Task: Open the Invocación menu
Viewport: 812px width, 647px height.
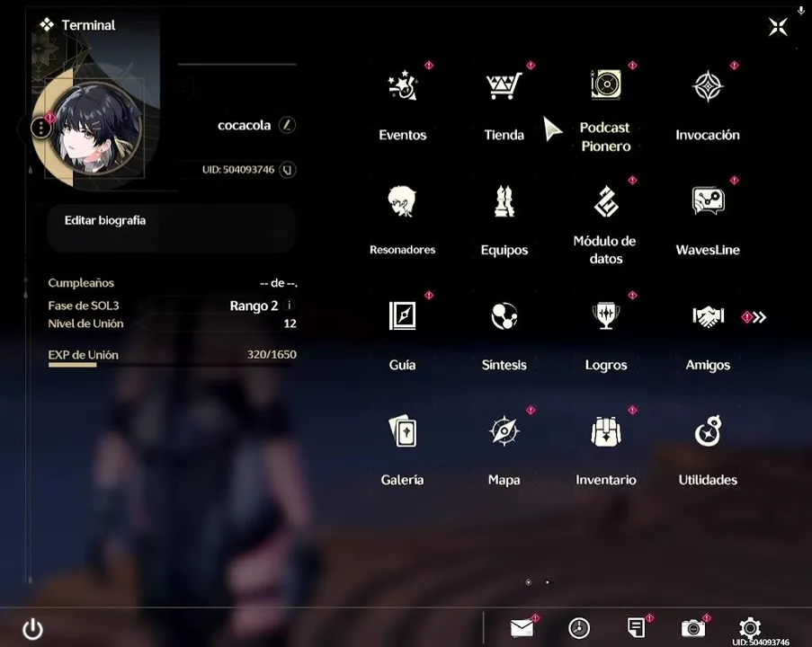Action: click(708, 86)
